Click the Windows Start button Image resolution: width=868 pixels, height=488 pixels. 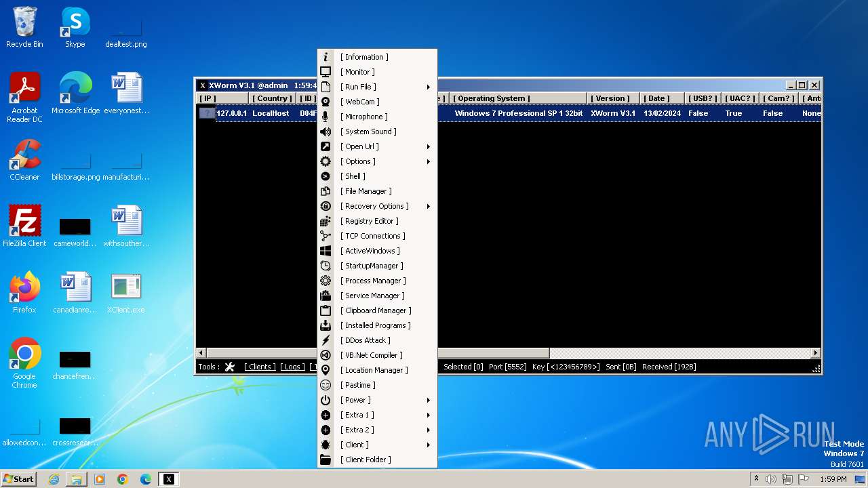[x=19, y=479]
